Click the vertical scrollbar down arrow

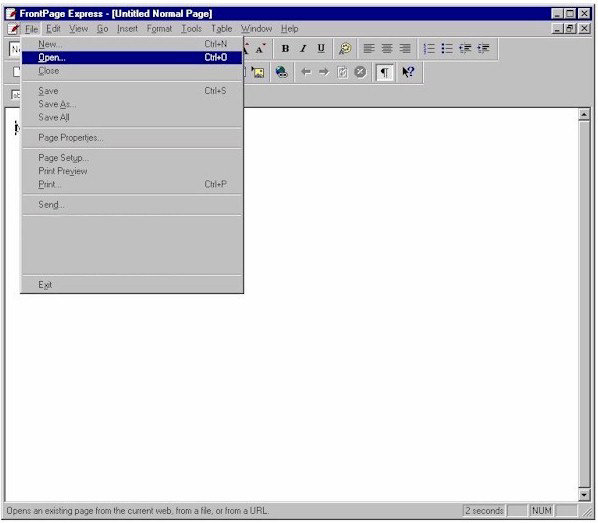584,495
